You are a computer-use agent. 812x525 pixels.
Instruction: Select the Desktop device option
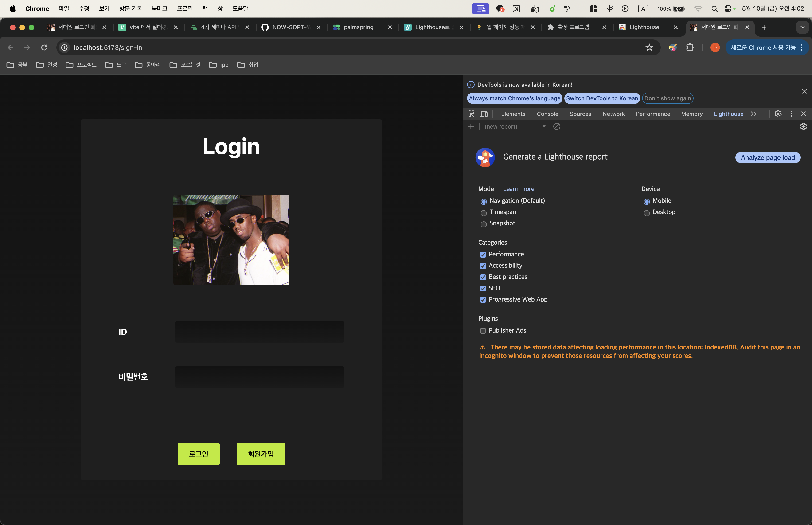647,213
